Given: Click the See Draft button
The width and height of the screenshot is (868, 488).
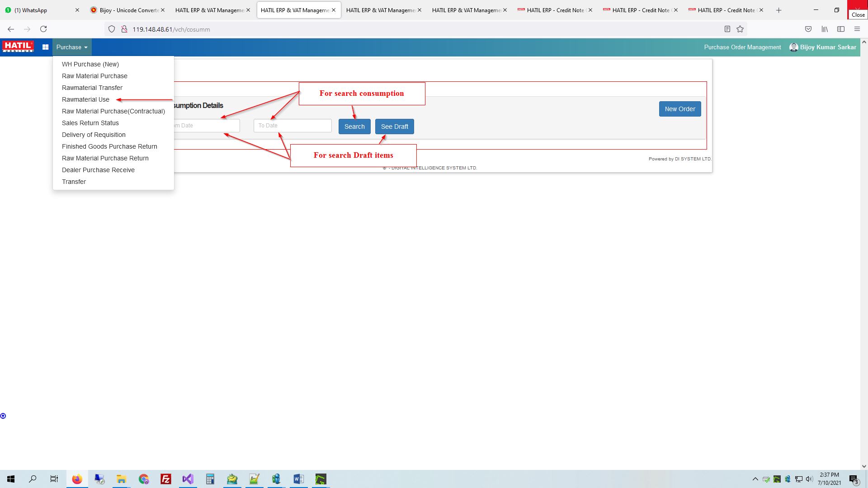Looking at the screenshot, I should pos(394,126).
